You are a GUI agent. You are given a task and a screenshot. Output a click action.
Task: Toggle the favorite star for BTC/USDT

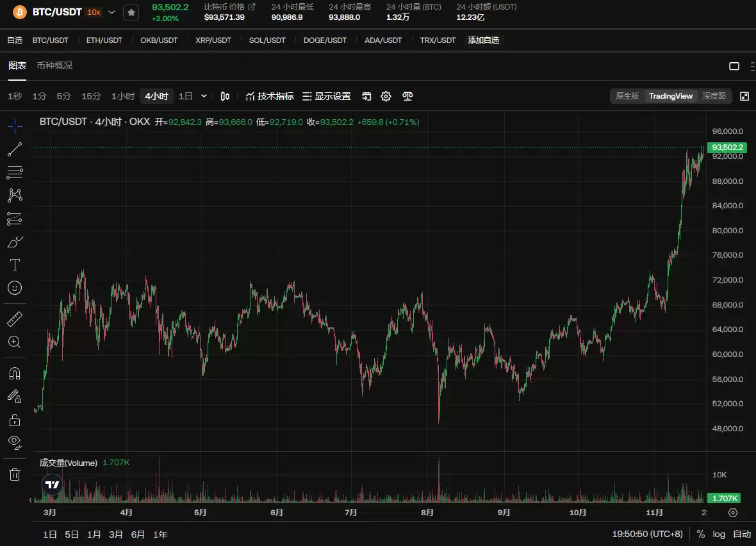pos(131,12)
